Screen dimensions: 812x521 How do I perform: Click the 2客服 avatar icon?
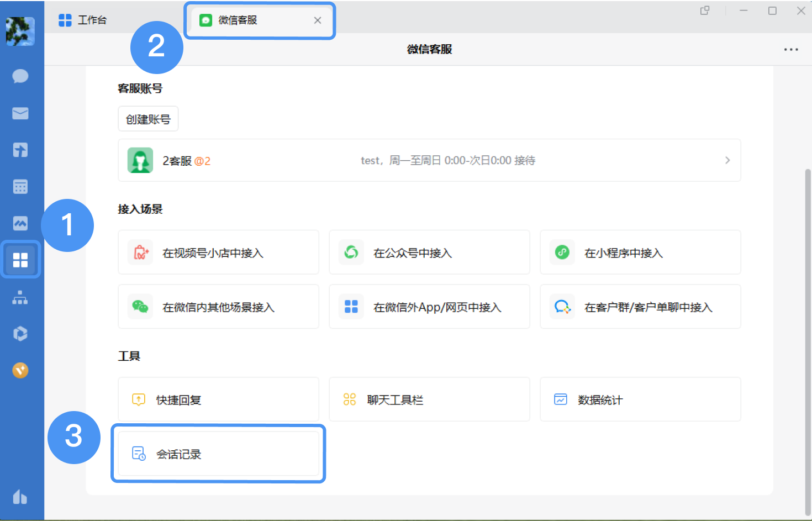pos(140,160)
